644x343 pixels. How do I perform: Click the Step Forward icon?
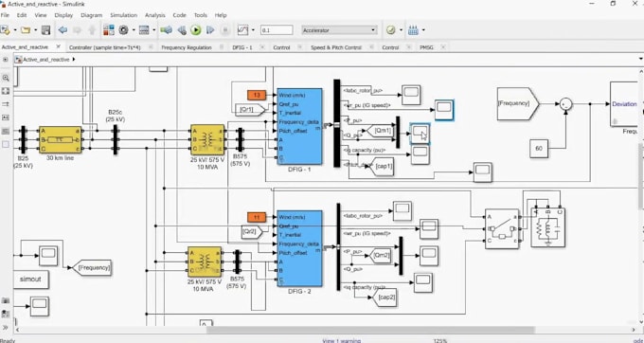coord(210,30)
